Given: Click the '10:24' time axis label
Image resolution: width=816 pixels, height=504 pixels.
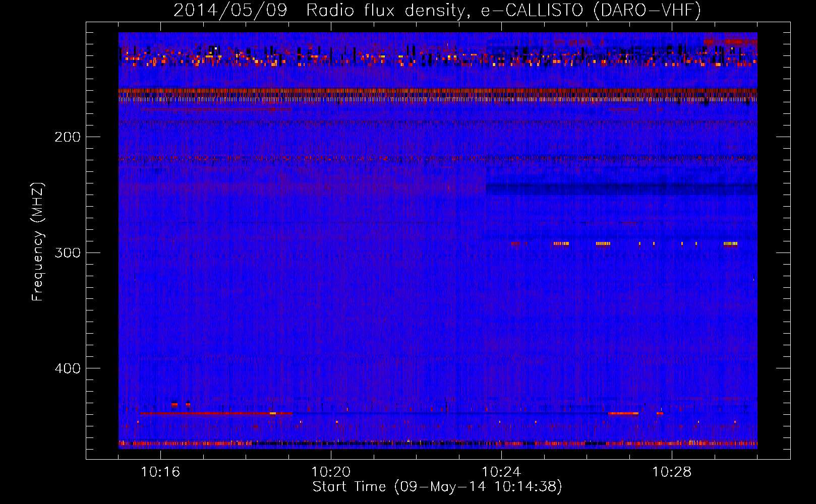Looking at the screenshot, I should (x=501, y=472).
